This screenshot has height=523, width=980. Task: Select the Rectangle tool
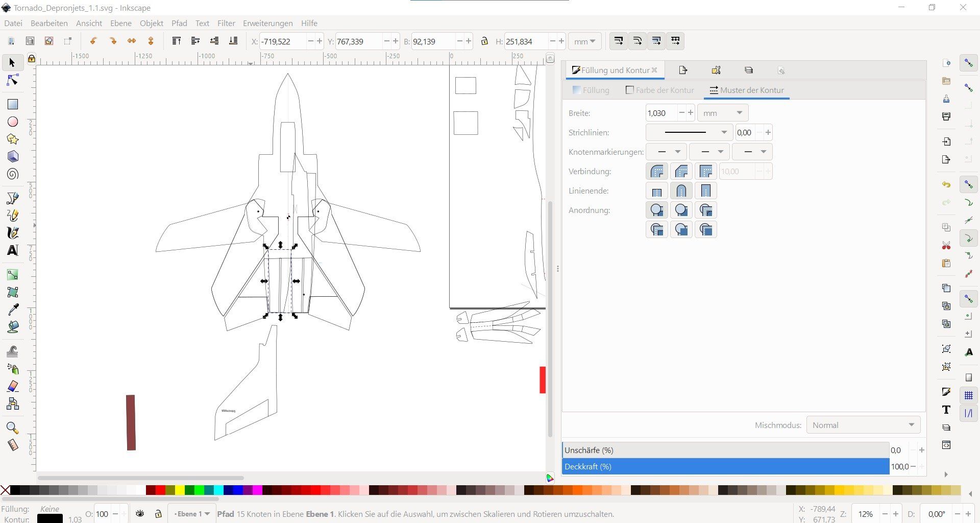(13, 104)
